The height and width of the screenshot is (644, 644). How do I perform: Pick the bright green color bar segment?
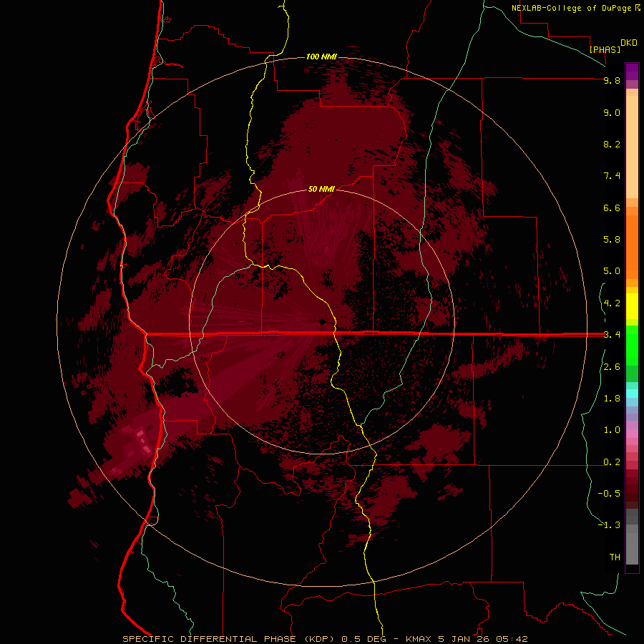tap(632, 345)
